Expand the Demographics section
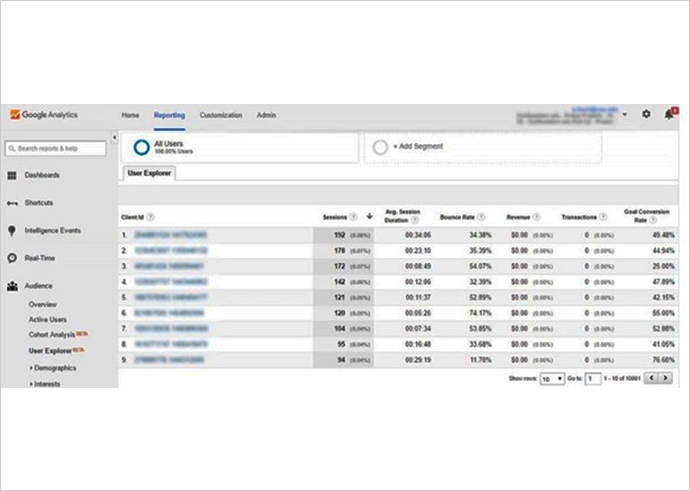Screen dimensions: 690x491 pos(29,368)
